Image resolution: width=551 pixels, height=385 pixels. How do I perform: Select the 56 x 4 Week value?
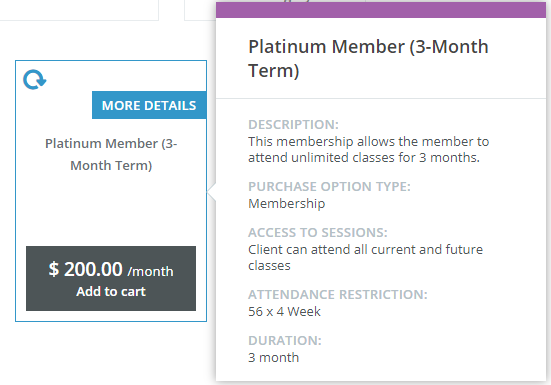(284, 312)
